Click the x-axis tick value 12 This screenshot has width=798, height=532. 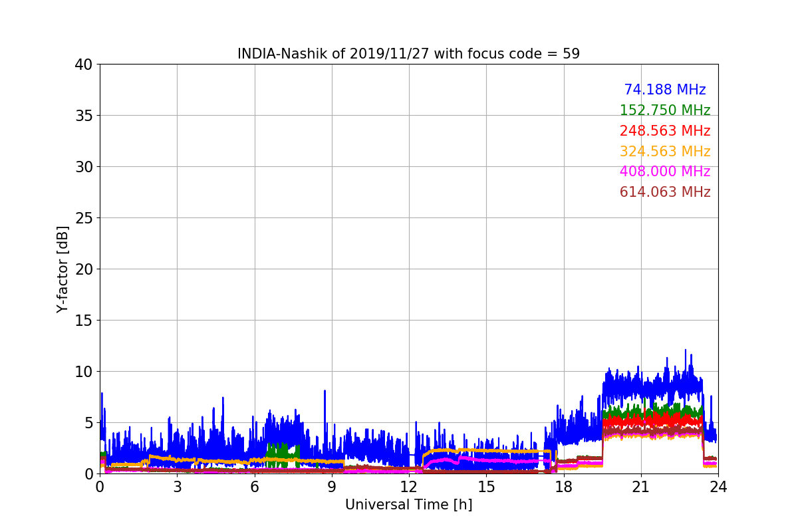[408, 486]
